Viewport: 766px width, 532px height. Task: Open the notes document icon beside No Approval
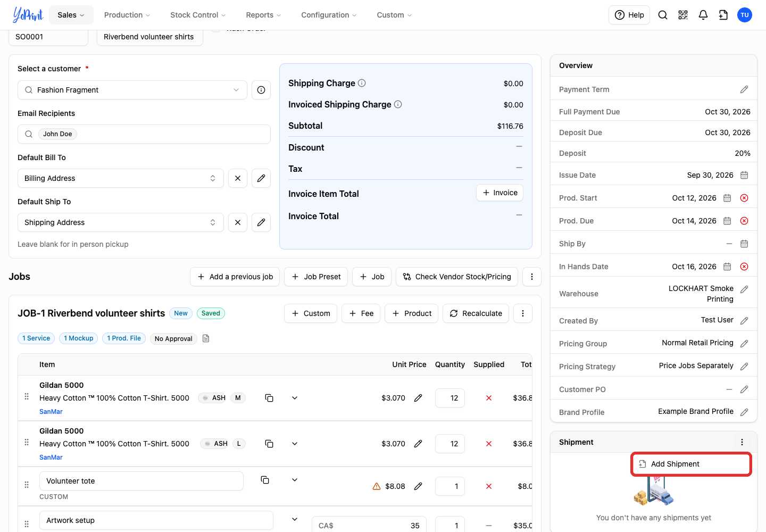(x=206, y=338)
